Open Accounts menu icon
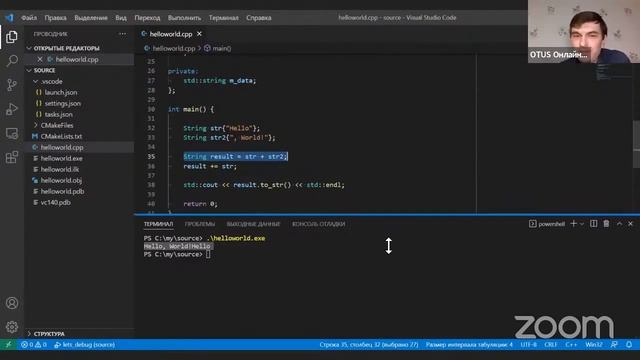640x360 pixels. click(x=12, y=303)
